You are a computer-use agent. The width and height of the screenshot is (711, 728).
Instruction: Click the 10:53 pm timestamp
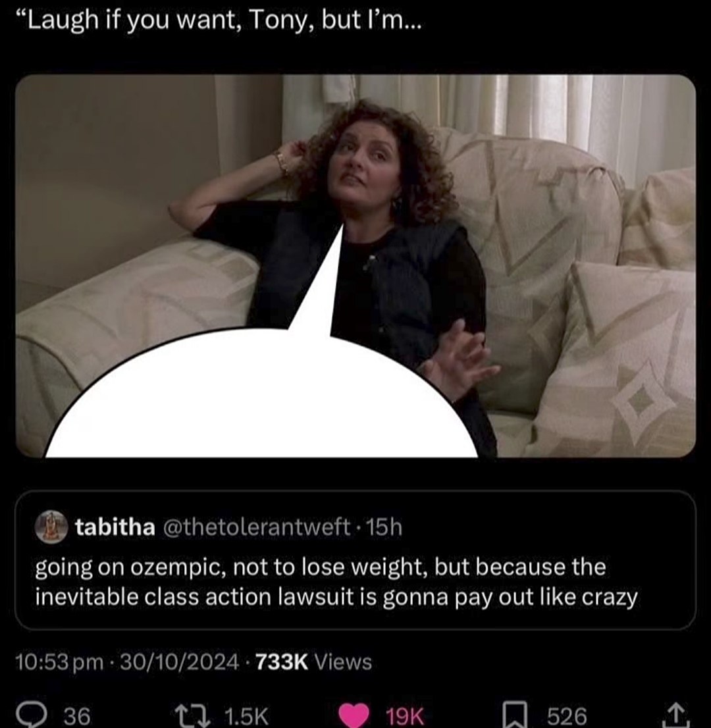(x=59, y=662)
